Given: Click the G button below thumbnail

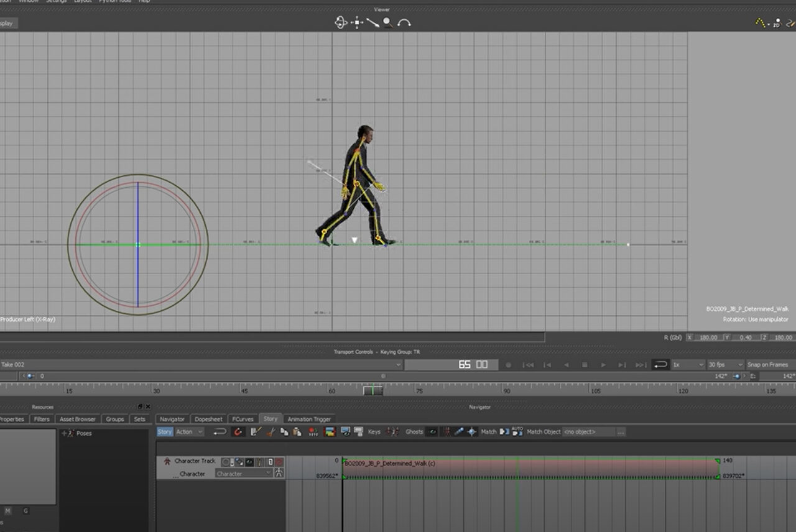Looking at the screenshot, I should click(x=25, y=511).
